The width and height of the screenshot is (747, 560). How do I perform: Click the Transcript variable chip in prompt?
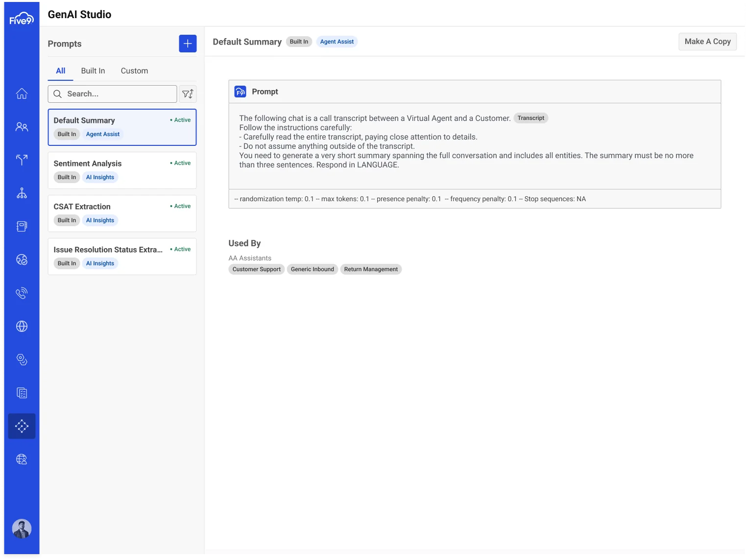click(530, 118)
